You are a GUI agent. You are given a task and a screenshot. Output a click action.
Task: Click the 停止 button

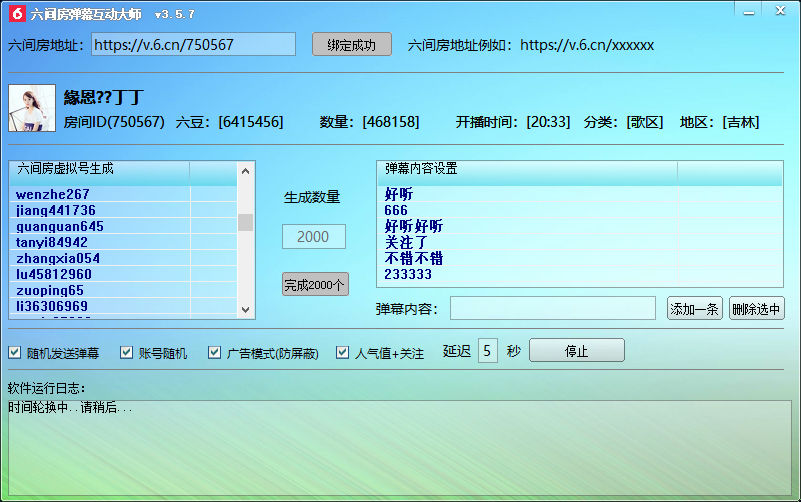[577, 350]
